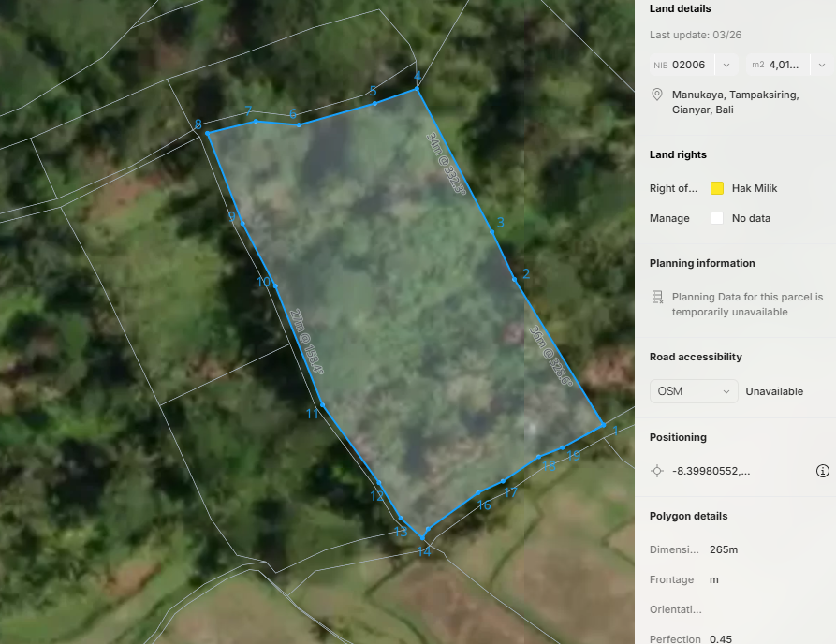Select polygon vertex 11 on the map
Image resolution: width=836 pixels, height=644 pixels.
click(323, 405)
